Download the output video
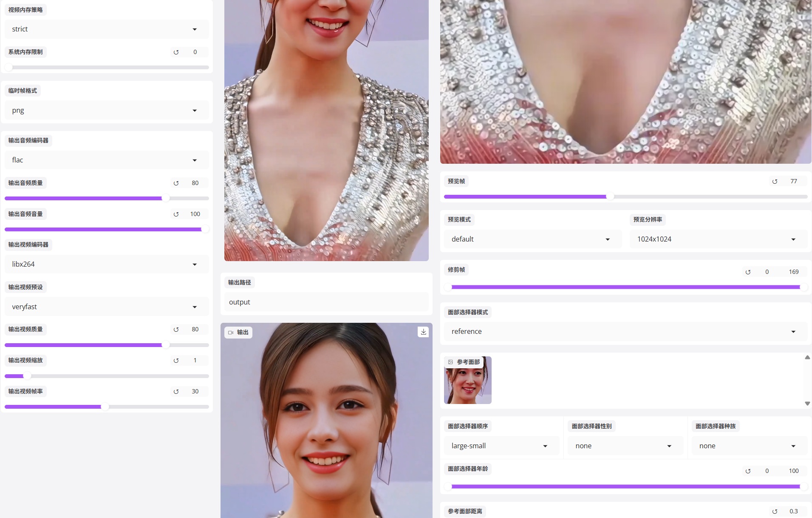812x518 pixels. [423, 332]
